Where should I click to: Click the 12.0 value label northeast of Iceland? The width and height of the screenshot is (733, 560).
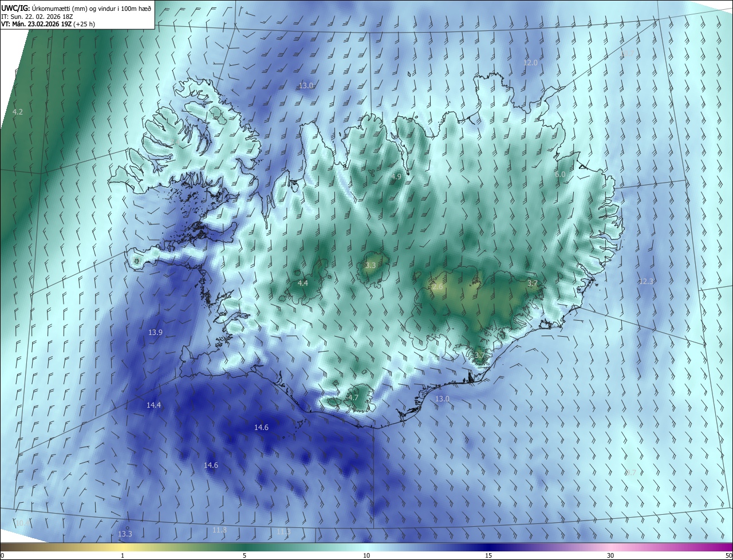[x=531, y=62]
